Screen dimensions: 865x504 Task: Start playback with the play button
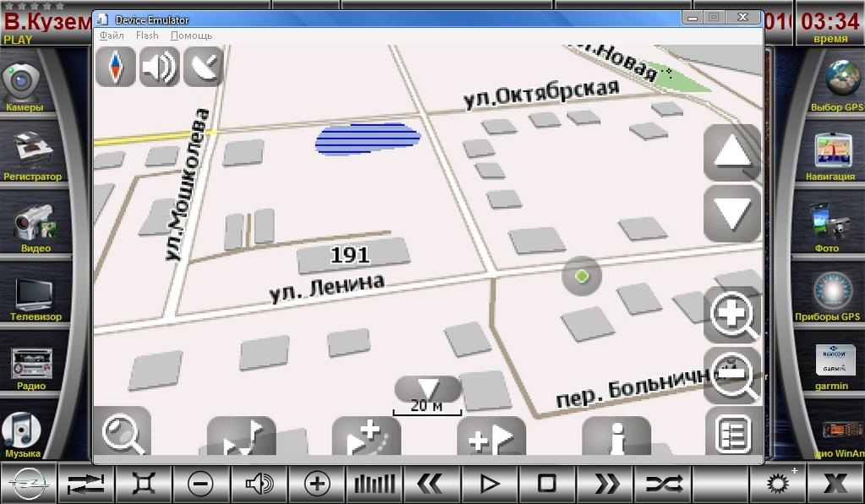click(x=489, y=484)
